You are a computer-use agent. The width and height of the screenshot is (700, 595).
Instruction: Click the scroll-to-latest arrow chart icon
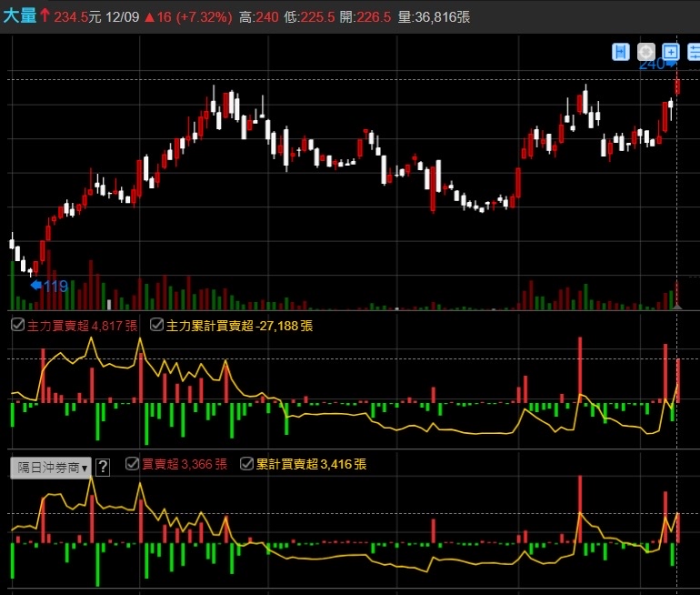(621, 52)
